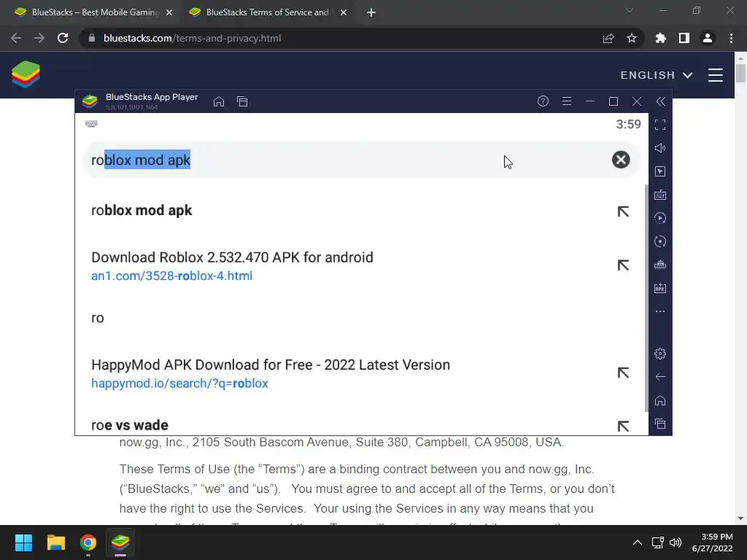Click arrow icon beside HappyMod APK suggestion
This screenshot has width=747, height=560.
coord(623,373)
